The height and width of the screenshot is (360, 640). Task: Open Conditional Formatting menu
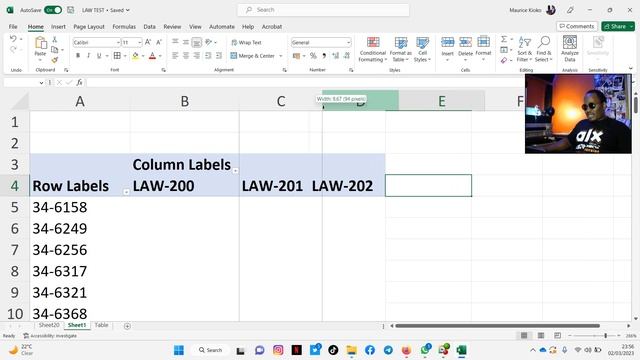tap(373, 49)
